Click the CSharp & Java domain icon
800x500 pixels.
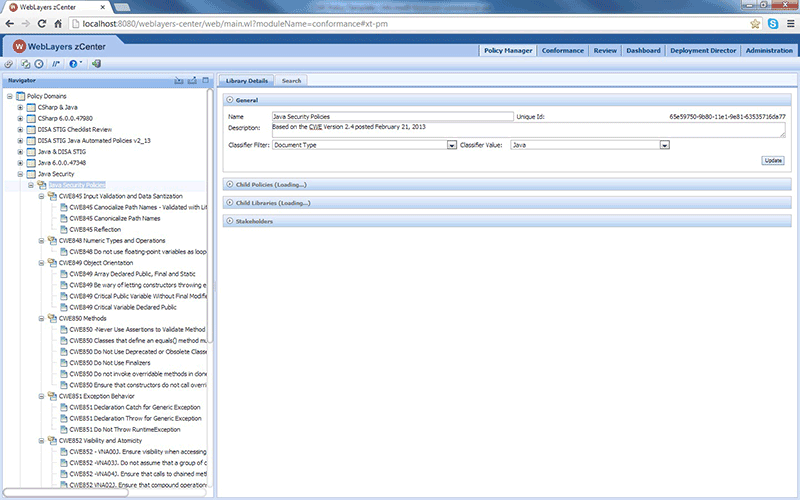click(x=31, y=107)
